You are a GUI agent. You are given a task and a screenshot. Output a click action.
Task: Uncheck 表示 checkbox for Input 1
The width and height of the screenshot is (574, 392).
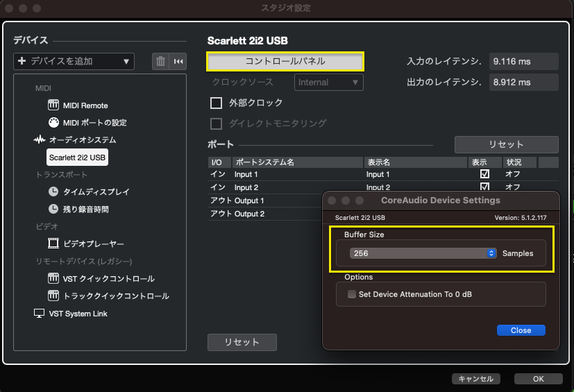[x=484, y=174]
